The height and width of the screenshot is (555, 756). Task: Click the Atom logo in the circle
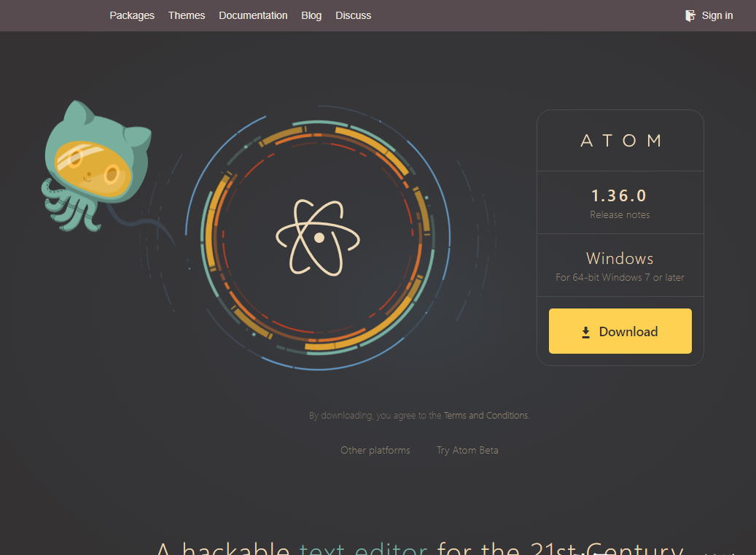point(318,238)
